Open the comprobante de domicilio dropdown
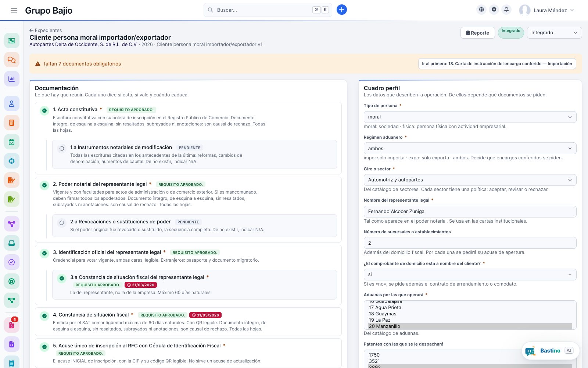Viewport: 588px width, 368px height. coord(470,275)
